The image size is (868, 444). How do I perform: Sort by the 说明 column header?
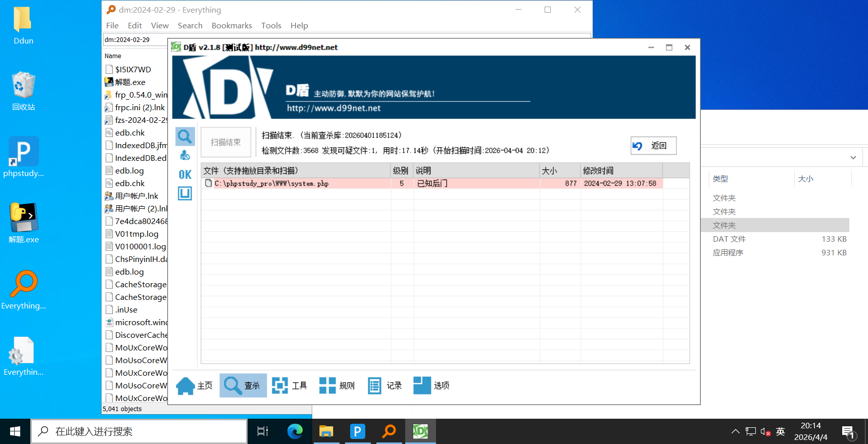click(x=476, y=170)
